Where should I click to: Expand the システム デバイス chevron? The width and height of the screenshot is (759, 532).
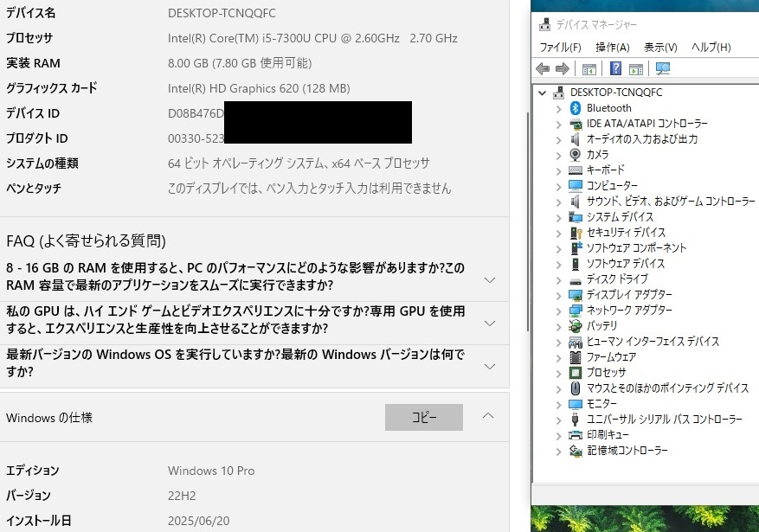point(558,218)
